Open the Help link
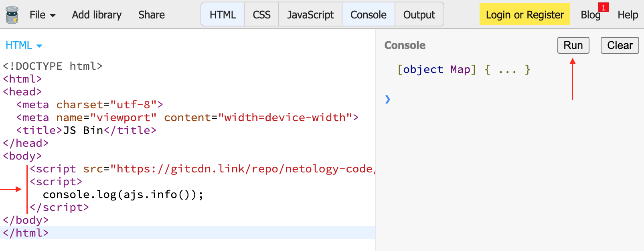The width and height of the screenshot is (644, 251). [628, 15]
